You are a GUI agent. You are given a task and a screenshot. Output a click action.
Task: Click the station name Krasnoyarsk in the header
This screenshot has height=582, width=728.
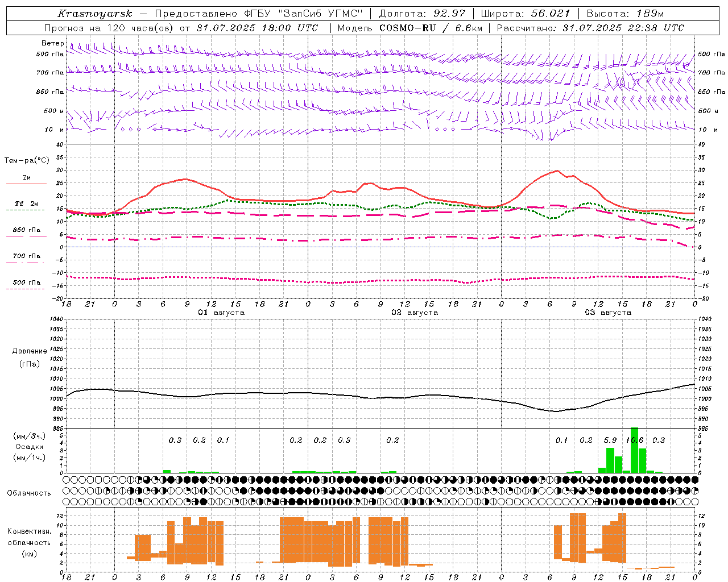click(x=94, y=14)
